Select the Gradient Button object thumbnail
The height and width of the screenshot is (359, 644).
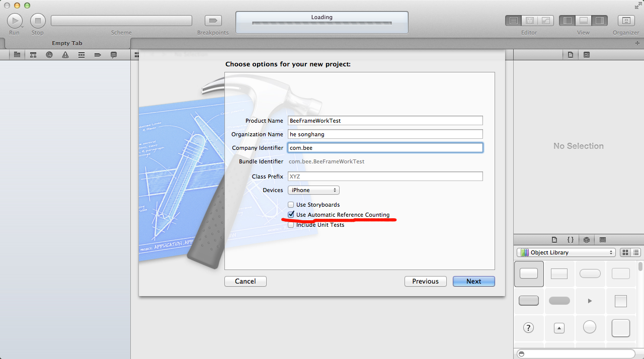coord(559,274)
